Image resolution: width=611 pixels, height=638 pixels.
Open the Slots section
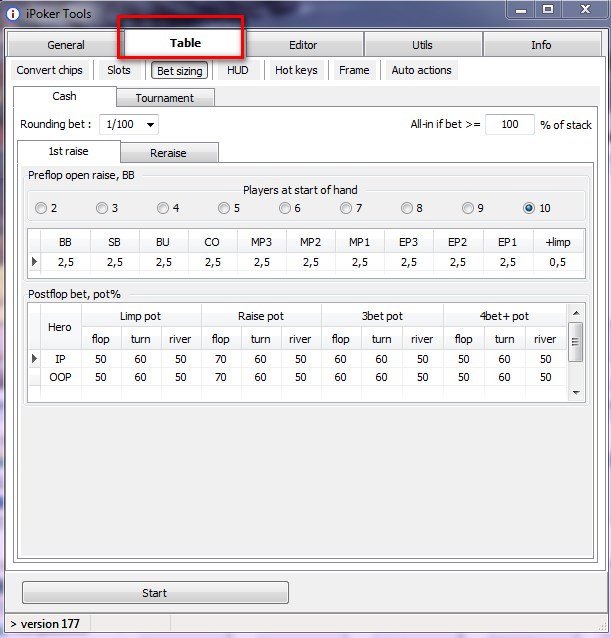click(x=119, y=70)
